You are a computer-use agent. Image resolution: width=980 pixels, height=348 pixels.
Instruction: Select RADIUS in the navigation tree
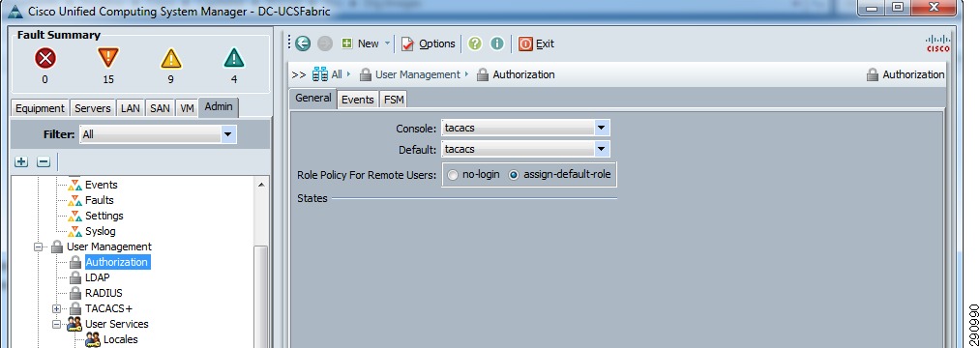[x=104, y=293]
